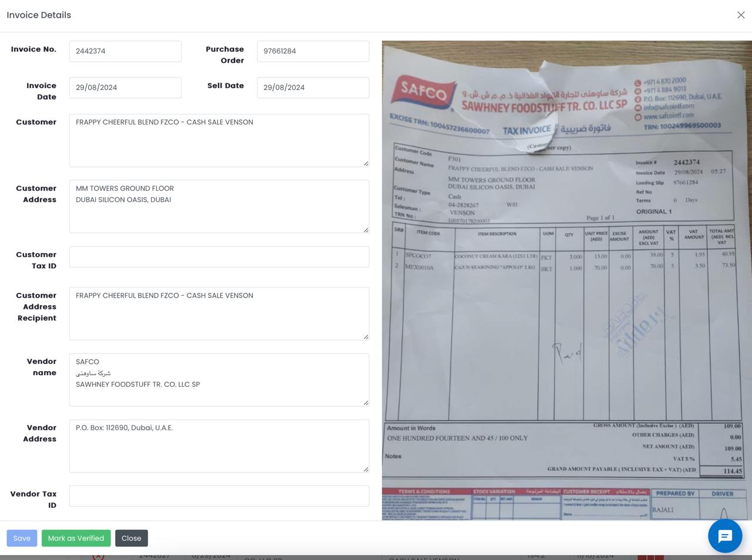
Task: Click the dark Close button
Action: click(132, 538)
